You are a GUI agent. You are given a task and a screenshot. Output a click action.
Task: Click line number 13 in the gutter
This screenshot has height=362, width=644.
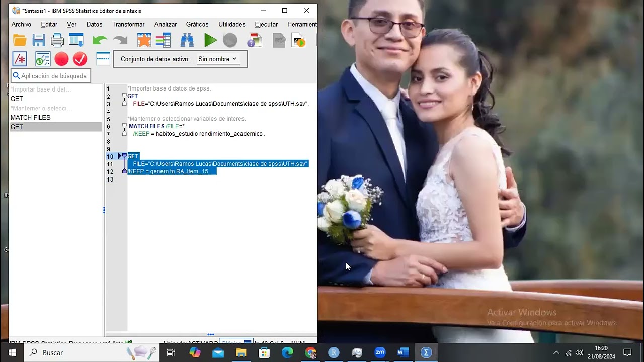click(x=110, y=179)
